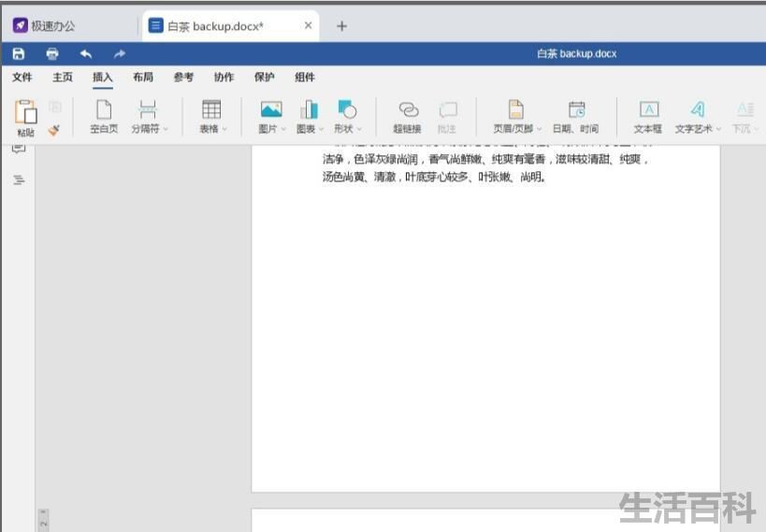
Task: Click the 形状 shapes icon
Action: pos(347,109)
